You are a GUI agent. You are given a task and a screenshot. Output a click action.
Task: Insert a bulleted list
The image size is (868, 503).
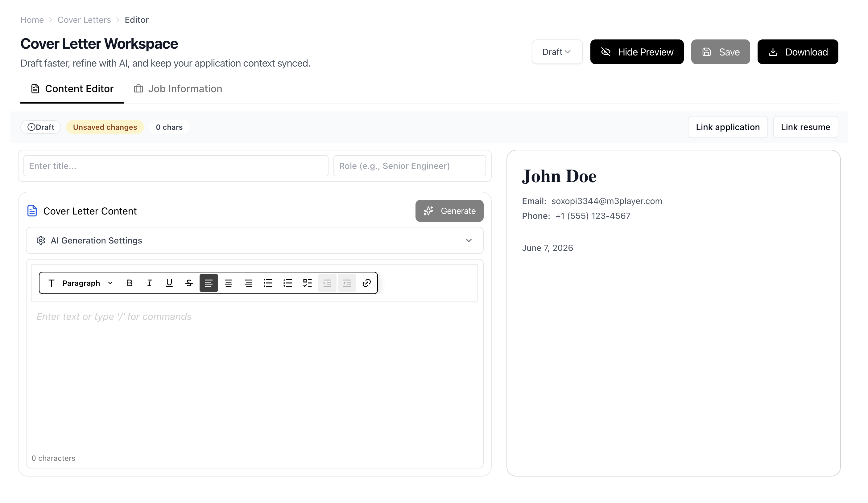[268, 283]
